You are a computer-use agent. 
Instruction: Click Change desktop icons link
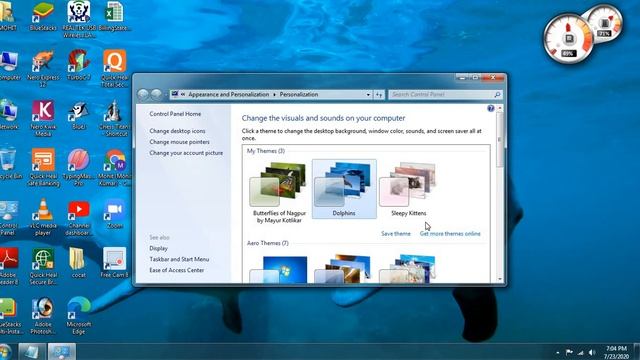point(177,131)
